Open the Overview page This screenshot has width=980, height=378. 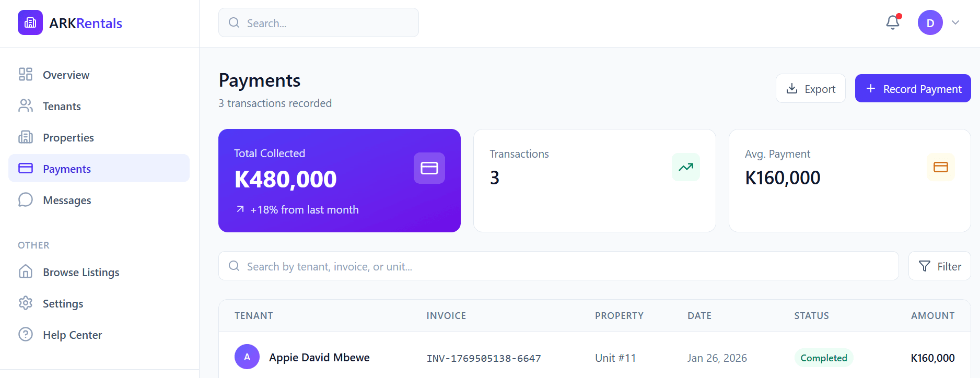(66, 75)
